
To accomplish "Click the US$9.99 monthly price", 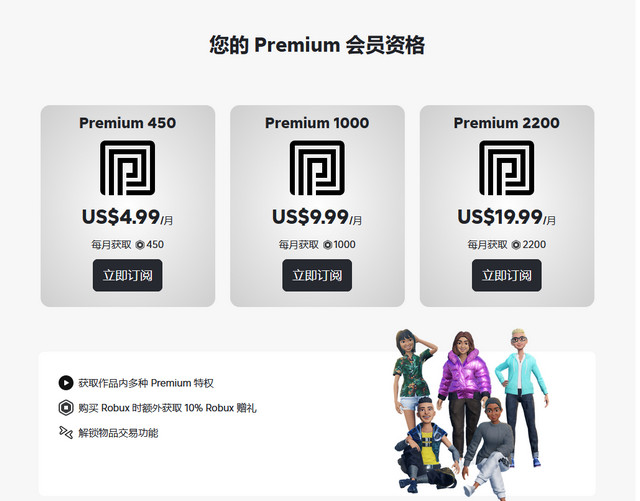I will tap(317, 217).
